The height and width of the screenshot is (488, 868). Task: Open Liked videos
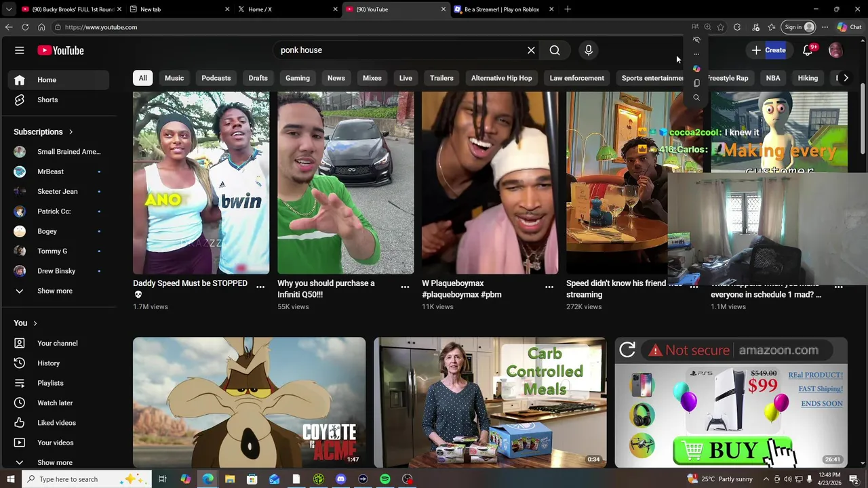click(x=58, y=423)
